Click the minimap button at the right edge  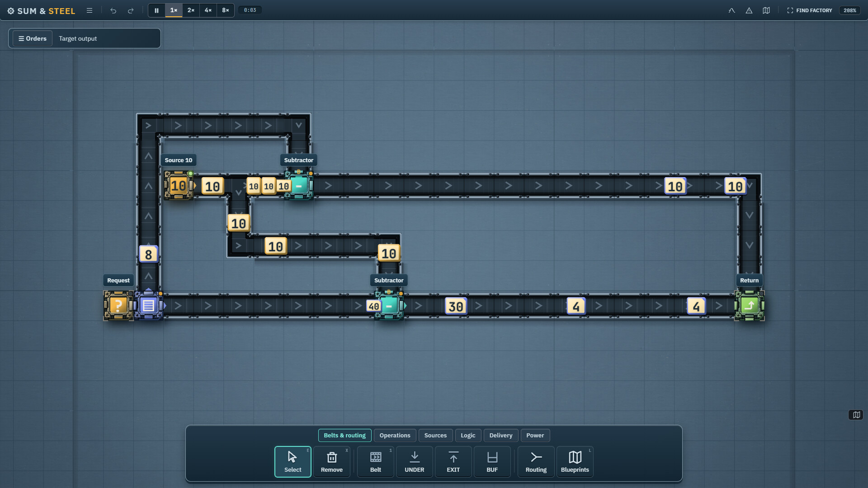[856, 415]
